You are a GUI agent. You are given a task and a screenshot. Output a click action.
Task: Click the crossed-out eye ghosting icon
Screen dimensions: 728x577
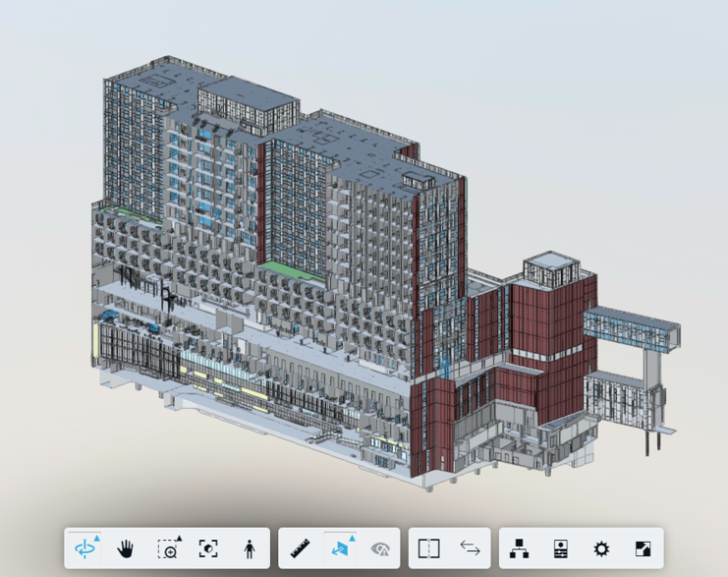coord(380,548)
